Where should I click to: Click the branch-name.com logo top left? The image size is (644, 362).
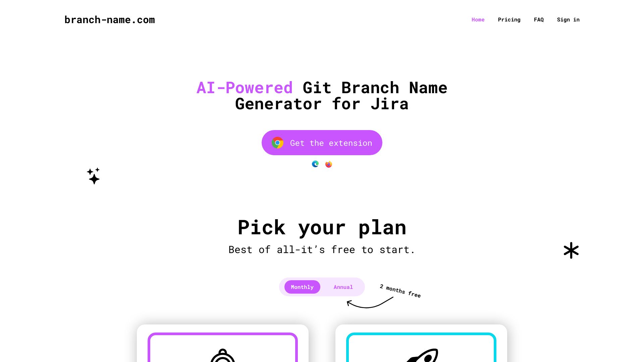coord(110,19)
